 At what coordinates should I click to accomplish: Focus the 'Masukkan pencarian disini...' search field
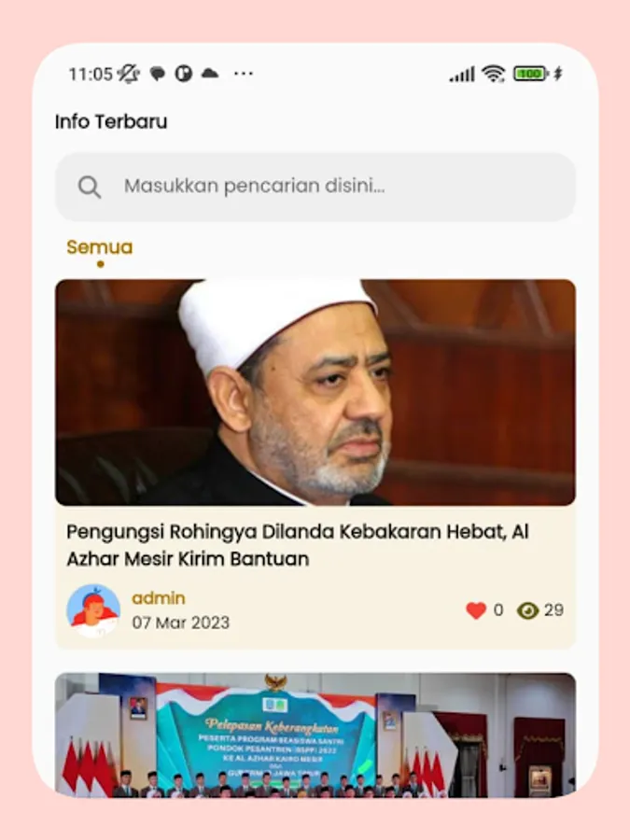(315, 187)
